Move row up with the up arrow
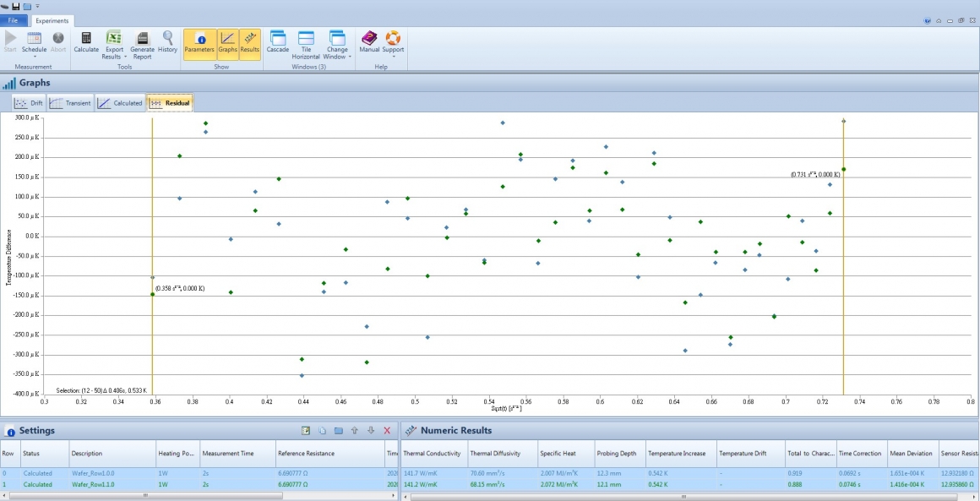 coord(354,430)
